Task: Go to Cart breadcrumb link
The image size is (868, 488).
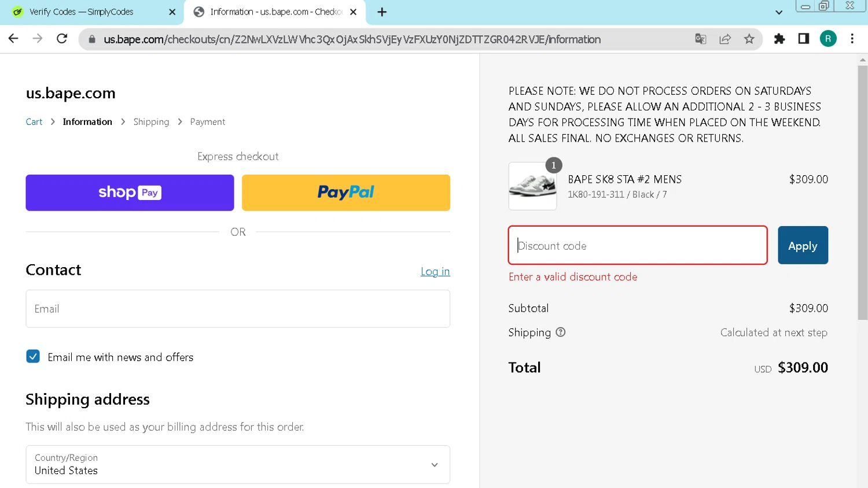Action: pyautogui.click(x=34, y=122)
